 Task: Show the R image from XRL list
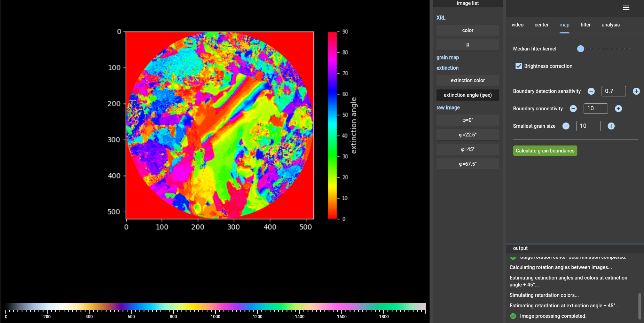click(x=468, y=45)
